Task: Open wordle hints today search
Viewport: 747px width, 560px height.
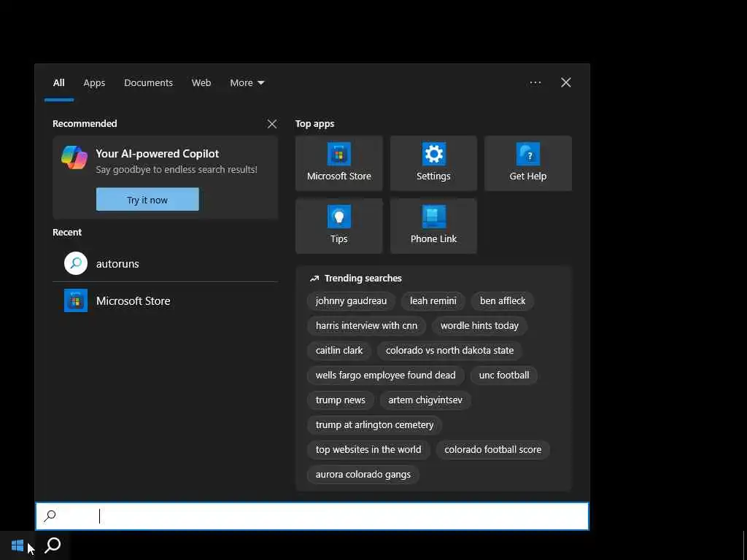Action: (479, 326)
